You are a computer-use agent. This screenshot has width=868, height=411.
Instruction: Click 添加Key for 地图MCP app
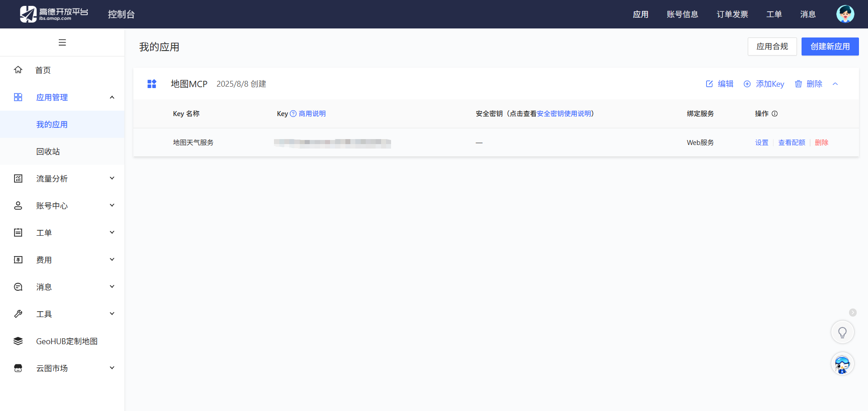pos(770,84)
